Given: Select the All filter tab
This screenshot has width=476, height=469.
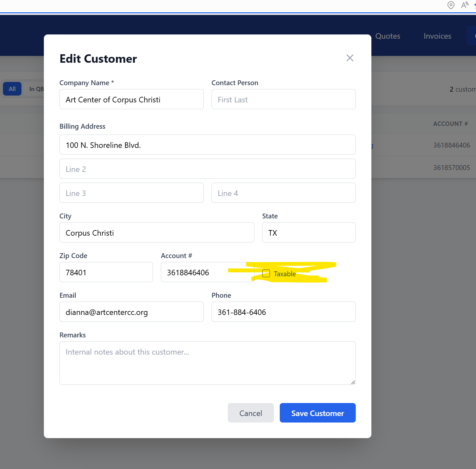Looking at the screenshot, I should (12, 89).
